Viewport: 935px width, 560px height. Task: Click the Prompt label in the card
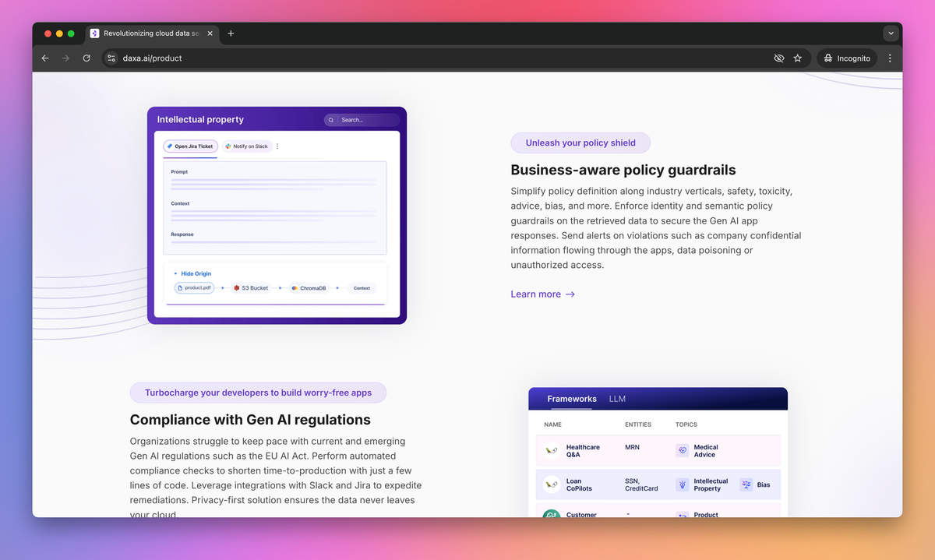coord(179,172)
